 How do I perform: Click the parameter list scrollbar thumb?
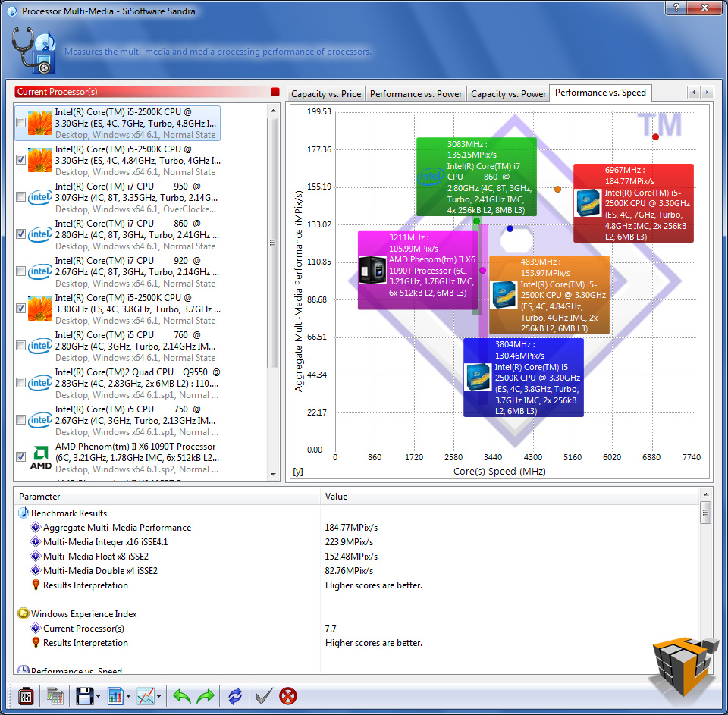coord(706,513)
